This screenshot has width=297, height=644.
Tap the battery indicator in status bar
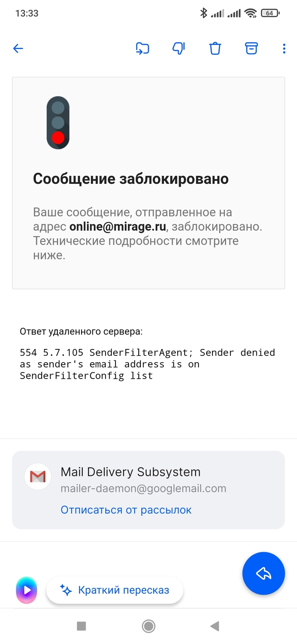pos(270,13)
